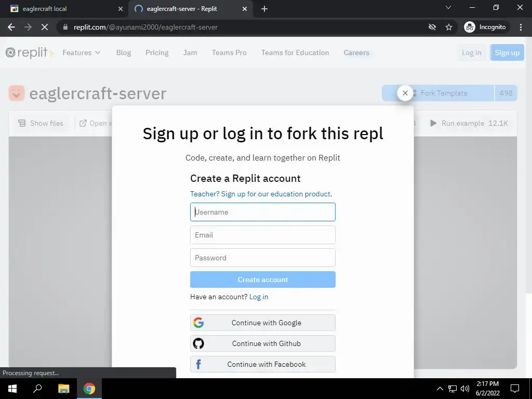Screen dimensions: 532x399
Task: Bookmark this page with the star icon
Action: (449, 27)
